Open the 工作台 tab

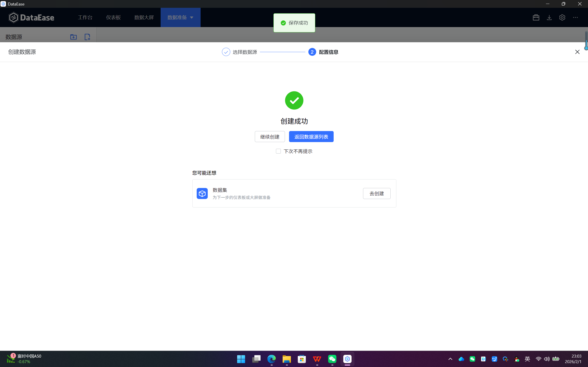[85, 17]
